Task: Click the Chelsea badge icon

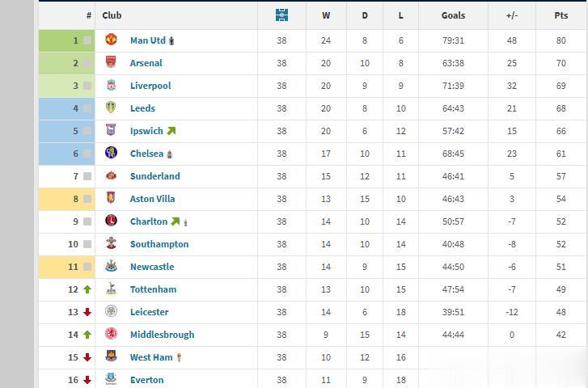Action: 111,153
